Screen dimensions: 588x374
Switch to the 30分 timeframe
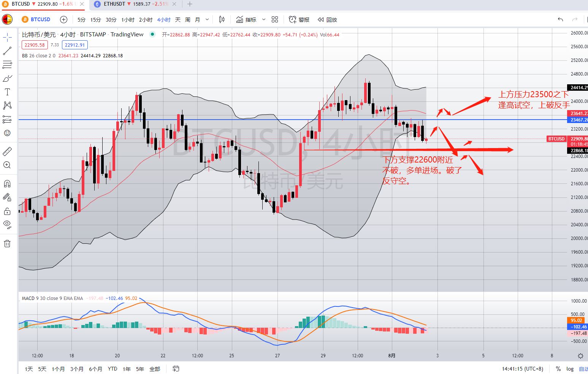(111, 20)
